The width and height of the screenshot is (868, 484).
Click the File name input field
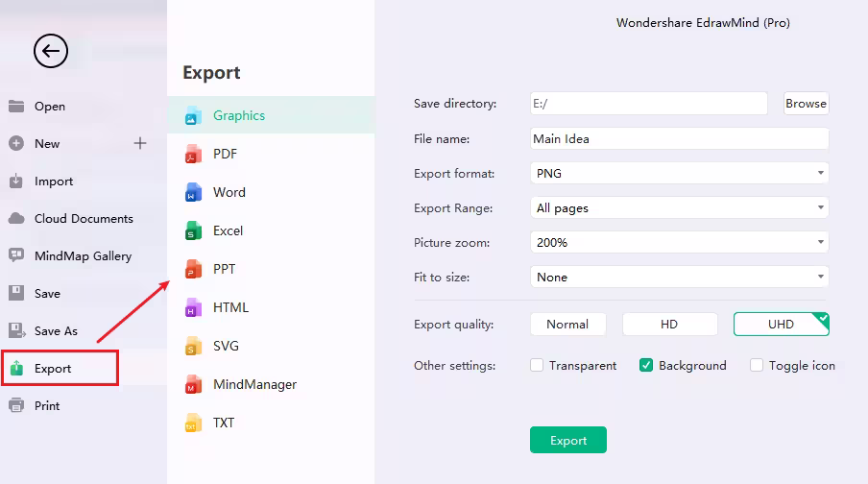click(x=679, y=138)
